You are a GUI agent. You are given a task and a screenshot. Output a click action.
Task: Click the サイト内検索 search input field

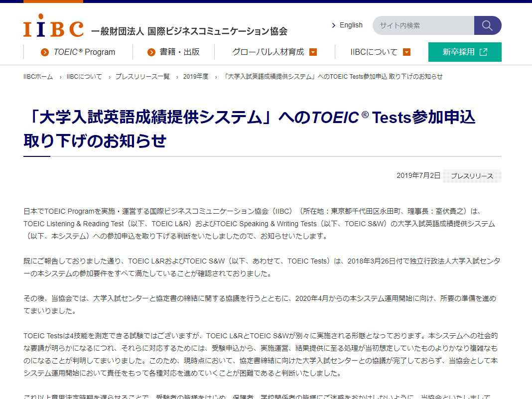(x=423, y=25)
